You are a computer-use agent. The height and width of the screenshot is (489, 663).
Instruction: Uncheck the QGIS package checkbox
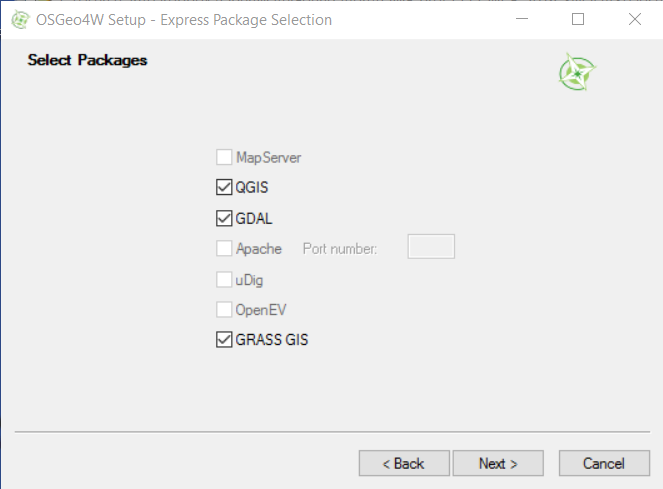point(224,187)
